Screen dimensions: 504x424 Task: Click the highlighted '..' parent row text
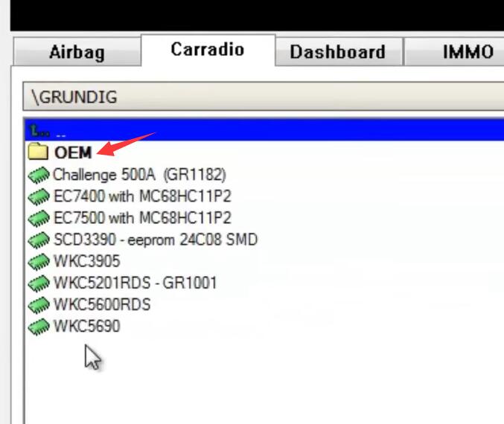point(61,135)
